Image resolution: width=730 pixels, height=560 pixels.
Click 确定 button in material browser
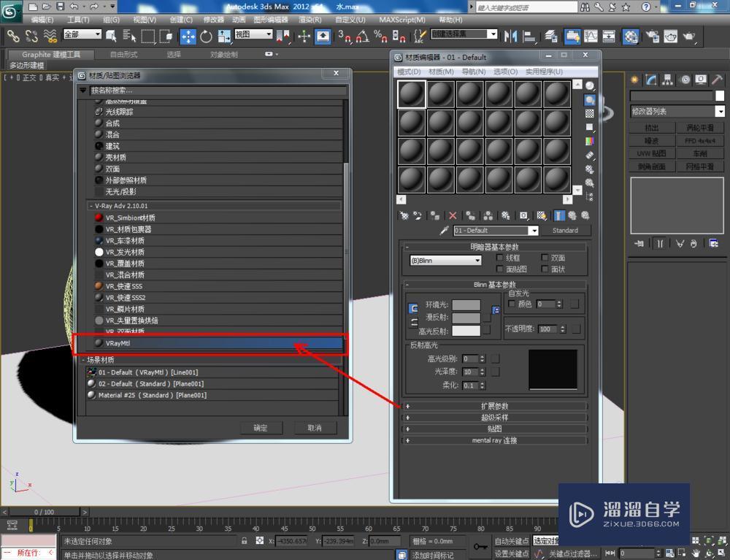click(261, 428)
